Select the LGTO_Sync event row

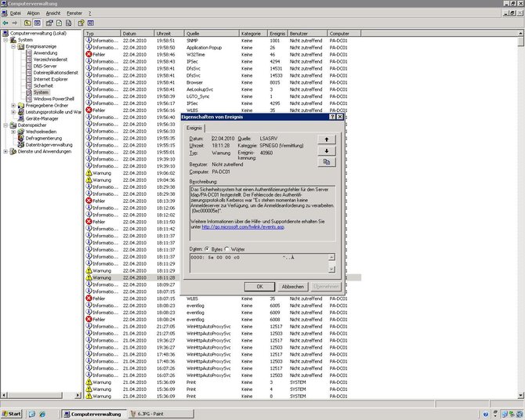pyautogui.click(x=223, y=96)
